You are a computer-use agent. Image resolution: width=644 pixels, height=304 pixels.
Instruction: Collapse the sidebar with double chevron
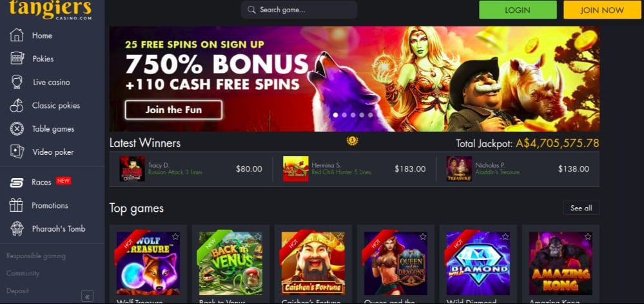[x=87, y=296]
